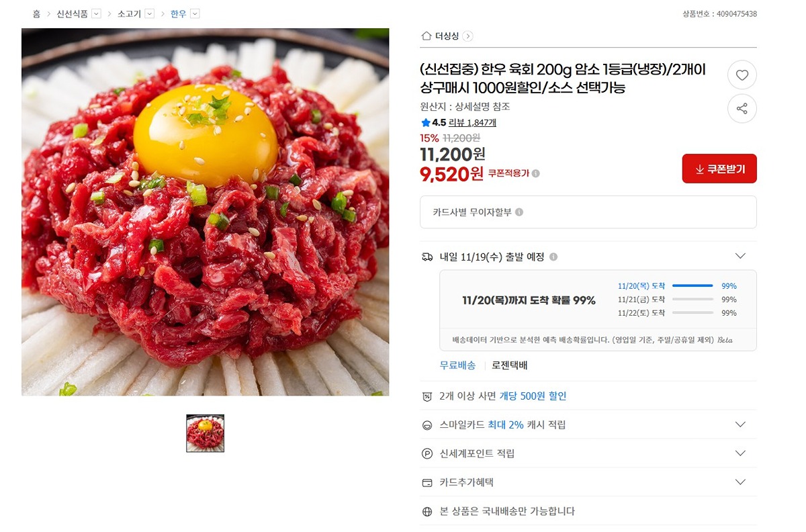806x532 pixels.
Task: Click the share icon button
Action: point(742,109)
